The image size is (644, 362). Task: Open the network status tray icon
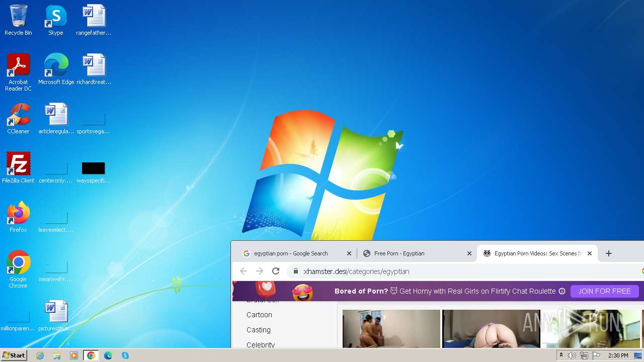[x=584, y=355]
